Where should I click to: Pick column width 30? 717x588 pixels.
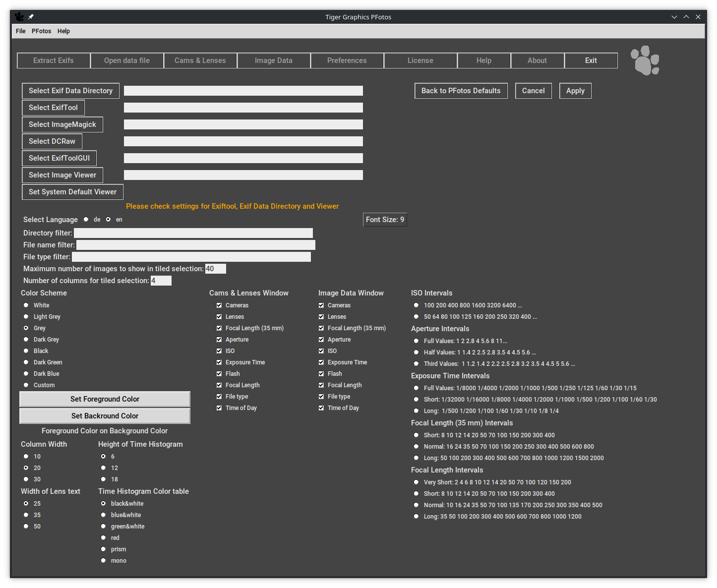[x=26, y=479]
